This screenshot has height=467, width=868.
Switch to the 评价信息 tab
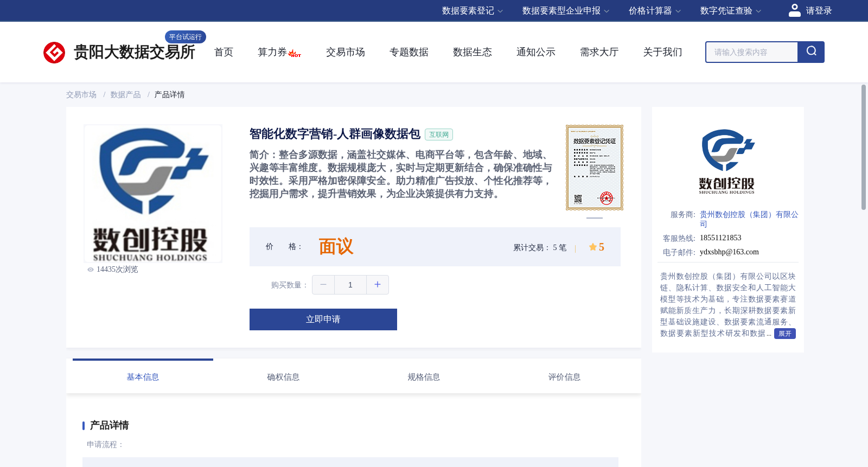[564, 377]
